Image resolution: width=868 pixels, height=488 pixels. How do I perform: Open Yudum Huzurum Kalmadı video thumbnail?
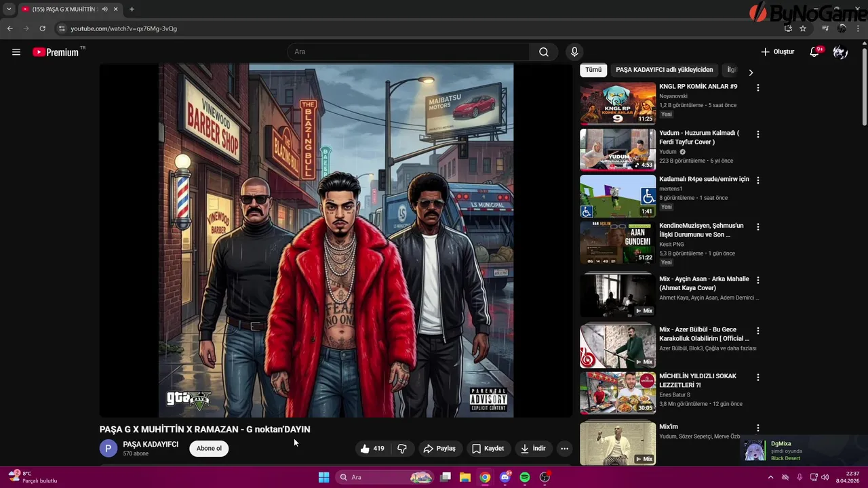[618, 150]
